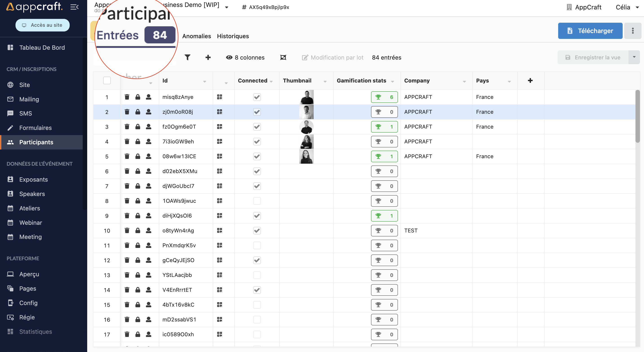Image resolution: width=644 pixels, height=352 pixels.
Task: Click the add column icon (+) in header
Action: tap(531, 81)
